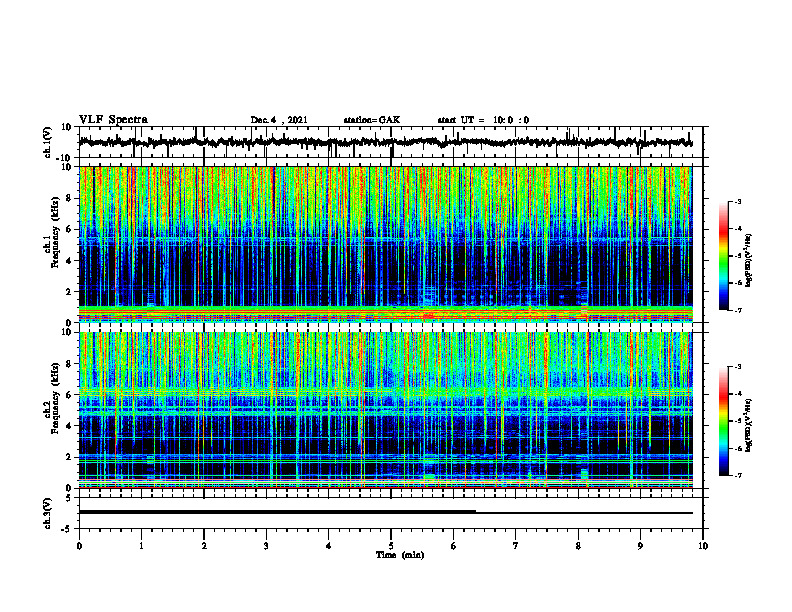Click the ch.1 voltage waveform trace panel
The width and height of the screenshot is (792, 612).
(391, 142)
